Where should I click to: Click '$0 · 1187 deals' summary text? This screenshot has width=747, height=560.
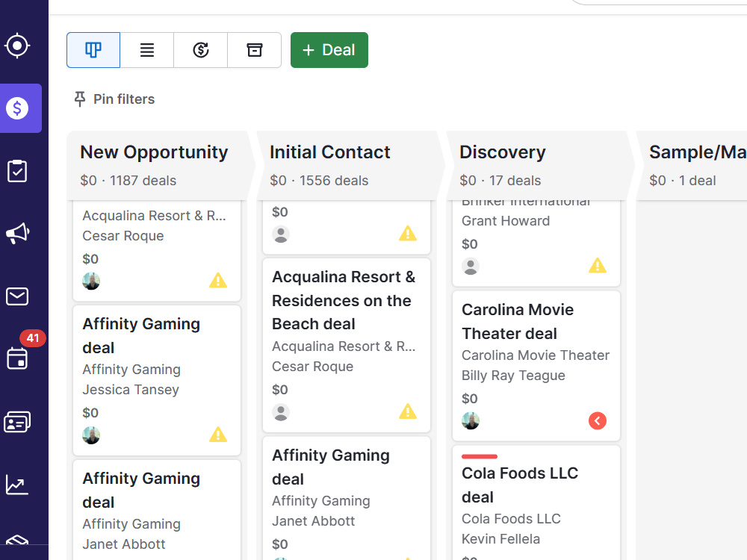pyautogui.click(x=128, y=181)
